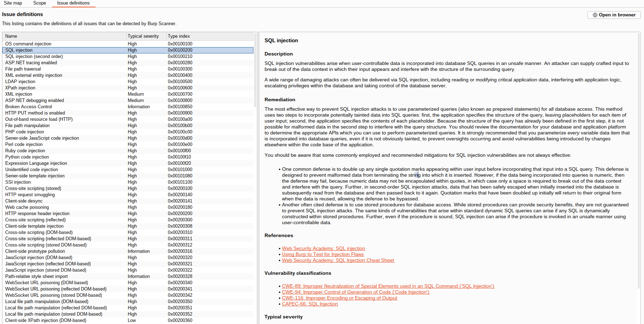Image resolution: width=644 pixels, height=324 pixels.
Task: Select the Client-side template injection row
Action: coord(128,226)
